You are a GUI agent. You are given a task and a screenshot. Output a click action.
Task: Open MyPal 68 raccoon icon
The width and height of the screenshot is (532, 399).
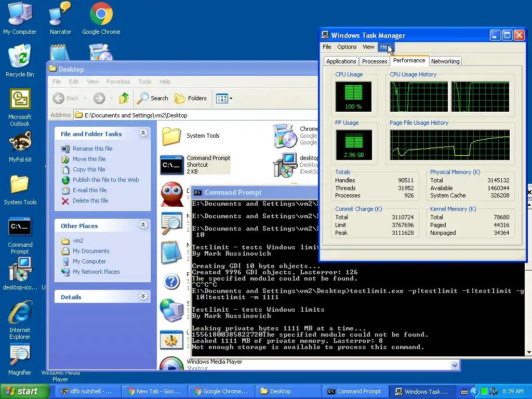(x=20, y=147)
